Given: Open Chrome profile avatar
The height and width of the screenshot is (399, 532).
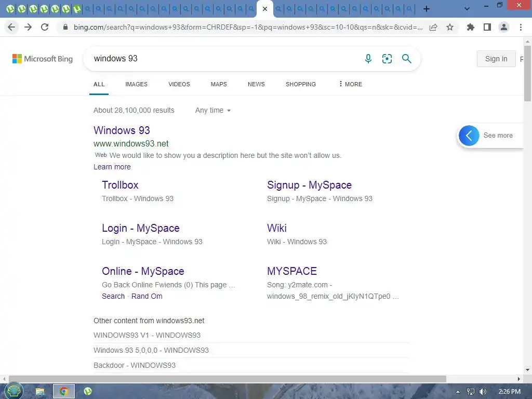Looking at the screenshot, I should pos(504,27).
